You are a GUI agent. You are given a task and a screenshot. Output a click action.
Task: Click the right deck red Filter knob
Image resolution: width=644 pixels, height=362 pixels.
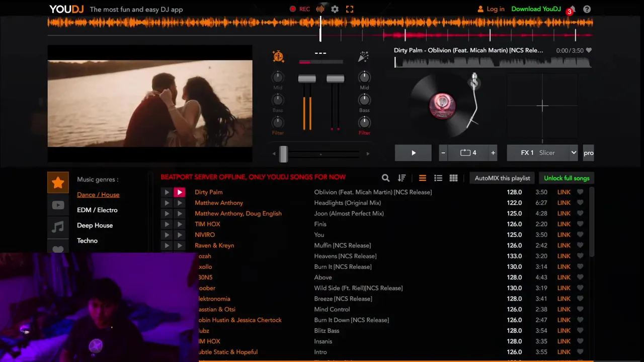tap(364, 122)
